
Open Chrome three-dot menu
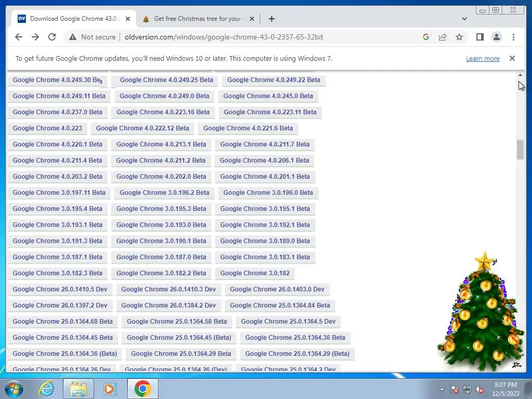(x=513, y=37)
